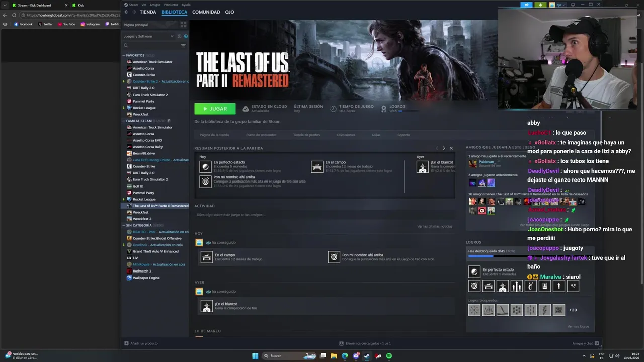Select Counter-Strike 2 in Favoritos
Viewport: 644px width, 362px height.
pos(157,81)
